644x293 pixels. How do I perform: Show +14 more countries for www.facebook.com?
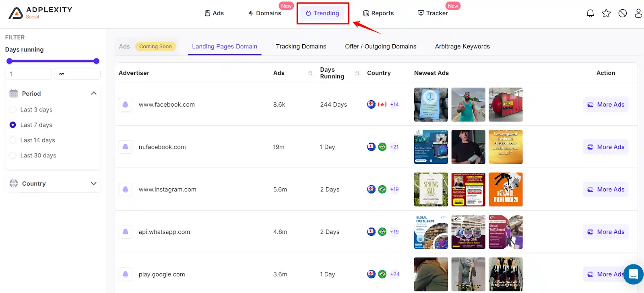394,104
